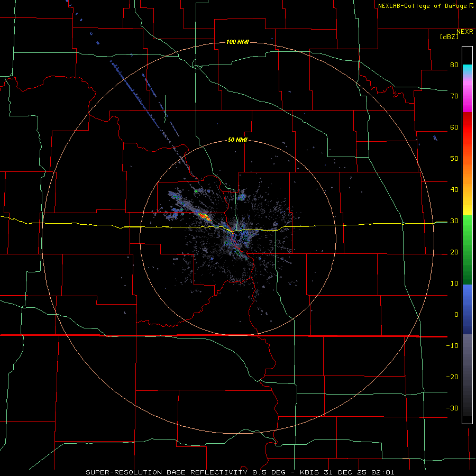Viewport: 476px width, 476px height.
Task: Click the -20 value on the dBZ scale
Action: pos(452,377)
